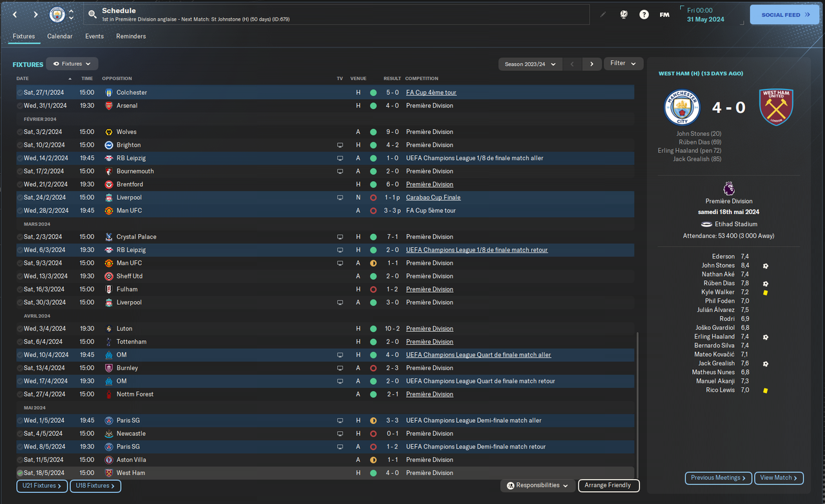Toggle row marker for Wed 31/1/2024 Arsenal
The width and height of the screenshot is (825, 504).
(x=20, y=106)
